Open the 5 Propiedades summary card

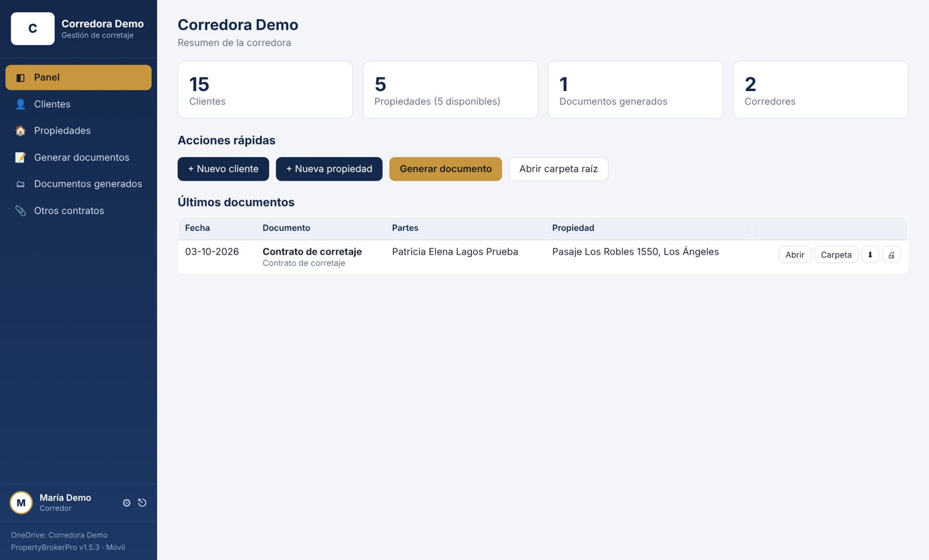[451, 90]
